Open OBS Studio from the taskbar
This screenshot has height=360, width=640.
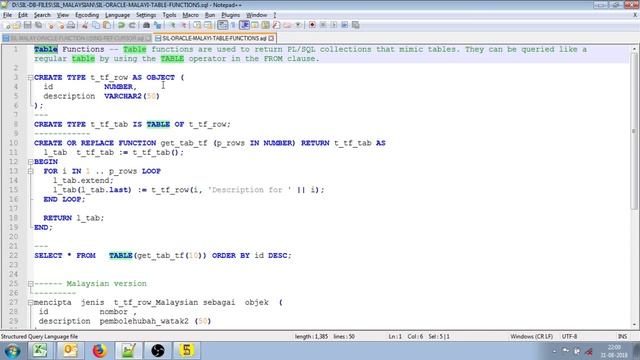[158, 351]
